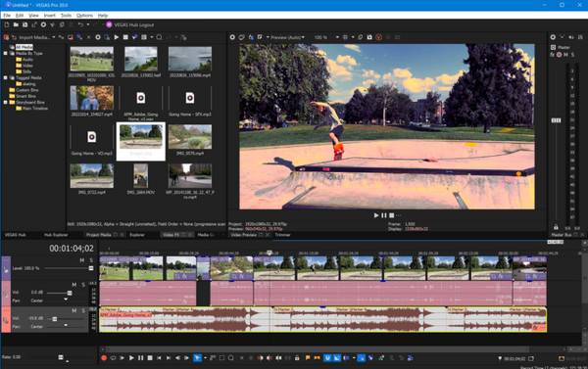Solo the second audio track
The width and height of the screenshot is (588, 369).
pos(83,310)
